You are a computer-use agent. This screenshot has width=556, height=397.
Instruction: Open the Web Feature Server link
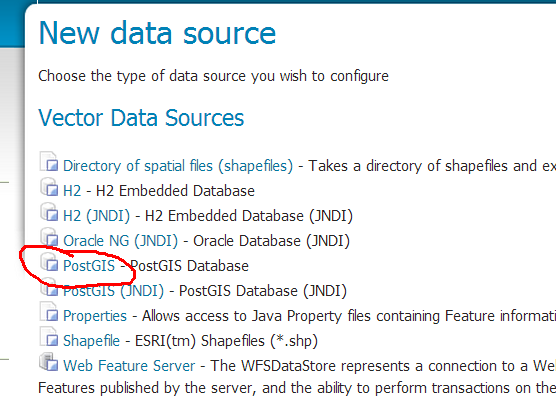tap(129, 366)
